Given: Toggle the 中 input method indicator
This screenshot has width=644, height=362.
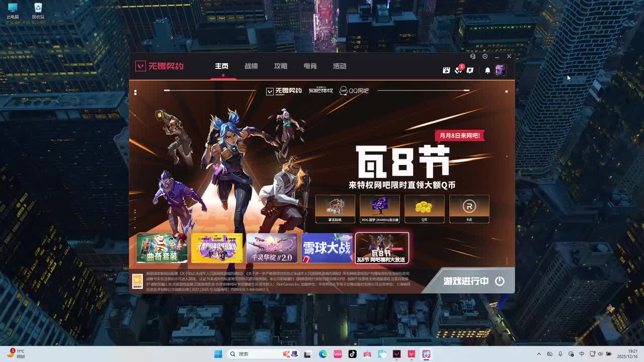Looking at the screenshot, I should coord(582,354).
